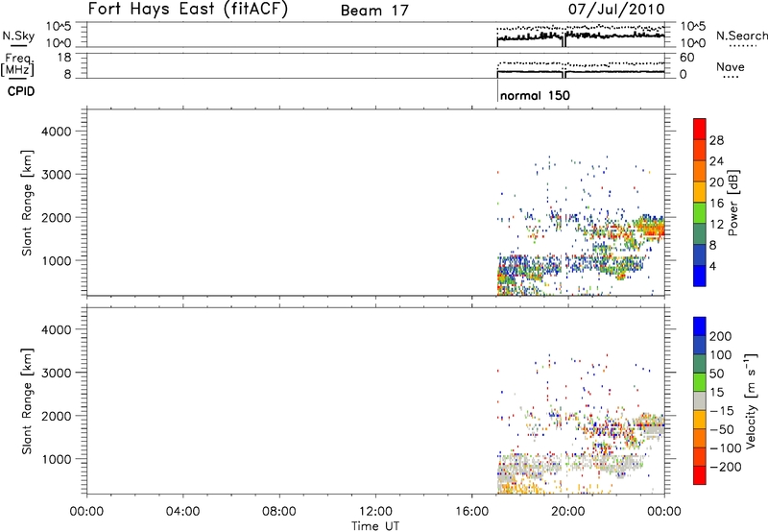Click the "2000" tick on the Power panel
The height and width of the screenshot is (532, 768).
click(x=56, y=217)
